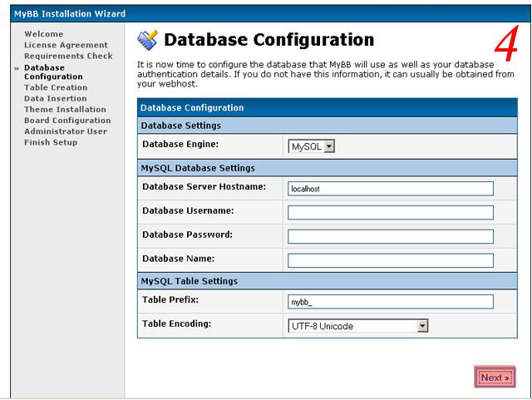
Task: Select Requirements Check step in sidebar
Action: [x=68, y=56]
